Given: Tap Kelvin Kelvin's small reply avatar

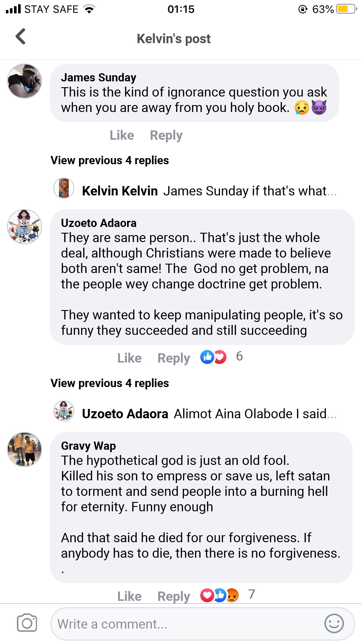Looking at the screenshot, I should pos(64,188).
